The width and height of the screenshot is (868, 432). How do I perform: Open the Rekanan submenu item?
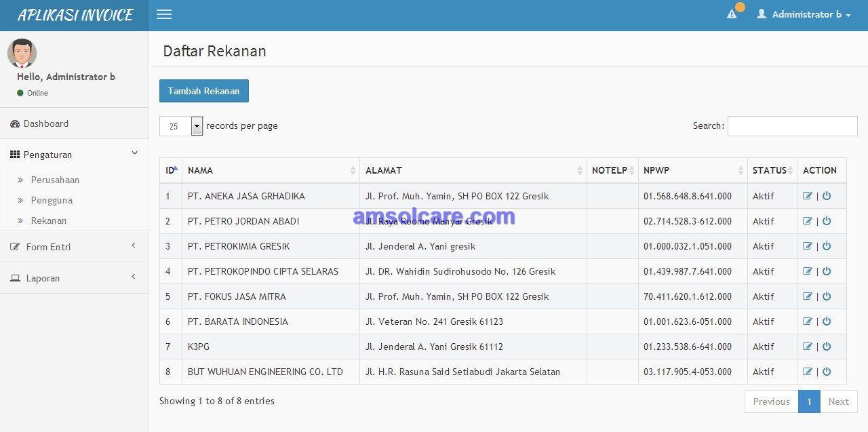49,220
